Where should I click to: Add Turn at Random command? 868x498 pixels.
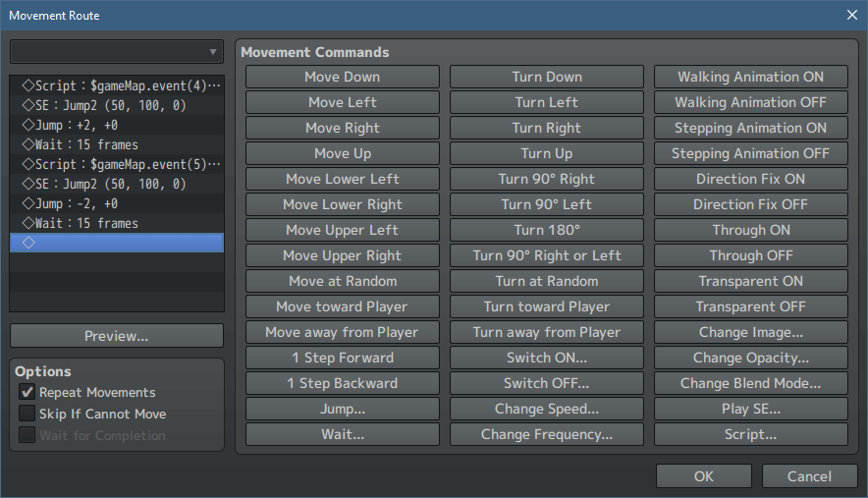click(x=547, y=281)
